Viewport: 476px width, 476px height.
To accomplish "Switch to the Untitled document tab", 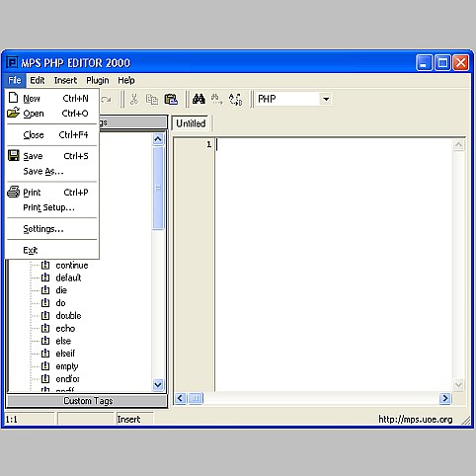I will 191,123.
